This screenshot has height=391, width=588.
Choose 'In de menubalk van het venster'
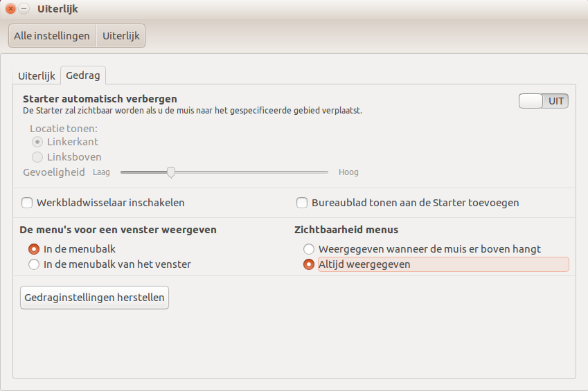click(x=34, y=264)
